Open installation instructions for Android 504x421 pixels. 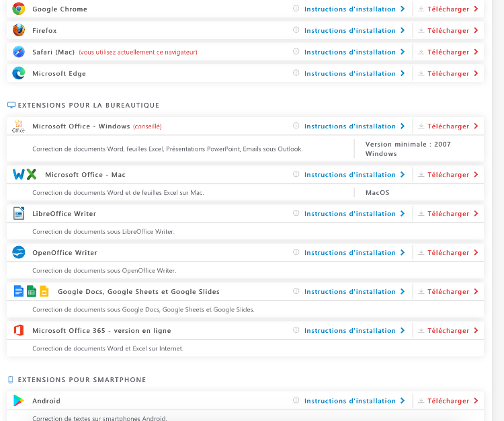coord(354,401)
